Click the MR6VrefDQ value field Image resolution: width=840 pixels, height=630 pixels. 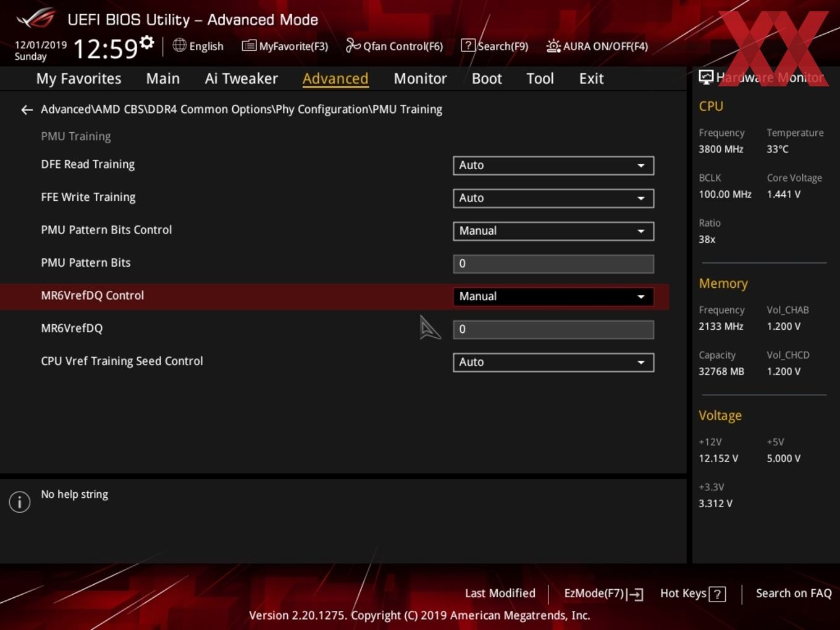pos(553,329)
